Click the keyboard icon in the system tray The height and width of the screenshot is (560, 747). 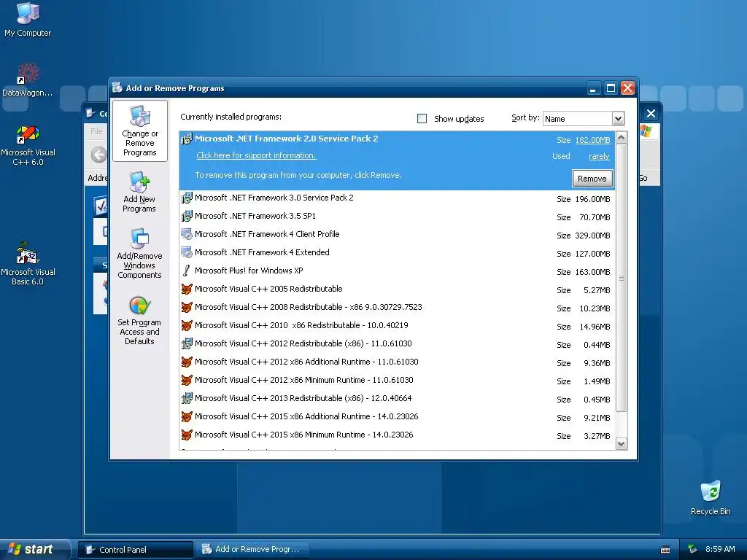pos(665,550)
